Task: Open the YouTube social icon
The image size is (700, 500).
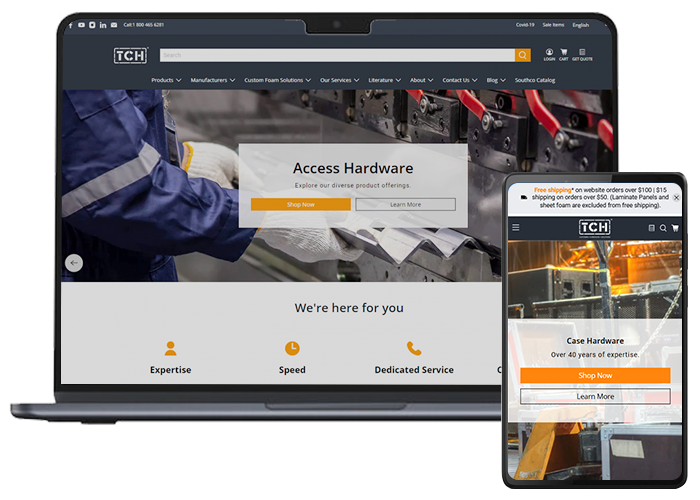Action: [81, 25]
